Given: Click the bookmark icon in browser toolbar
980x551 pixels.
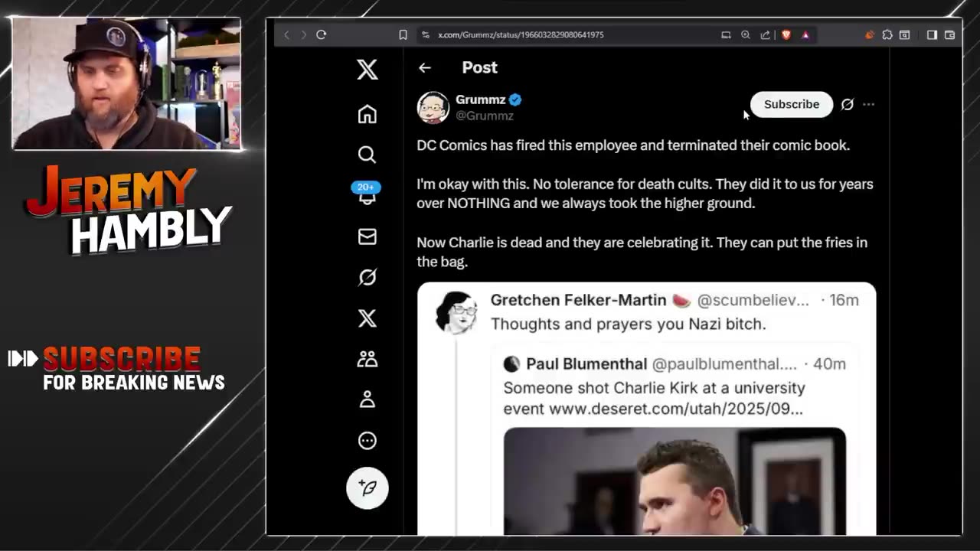Looking at the screenshot, I should tap(403, 34).
